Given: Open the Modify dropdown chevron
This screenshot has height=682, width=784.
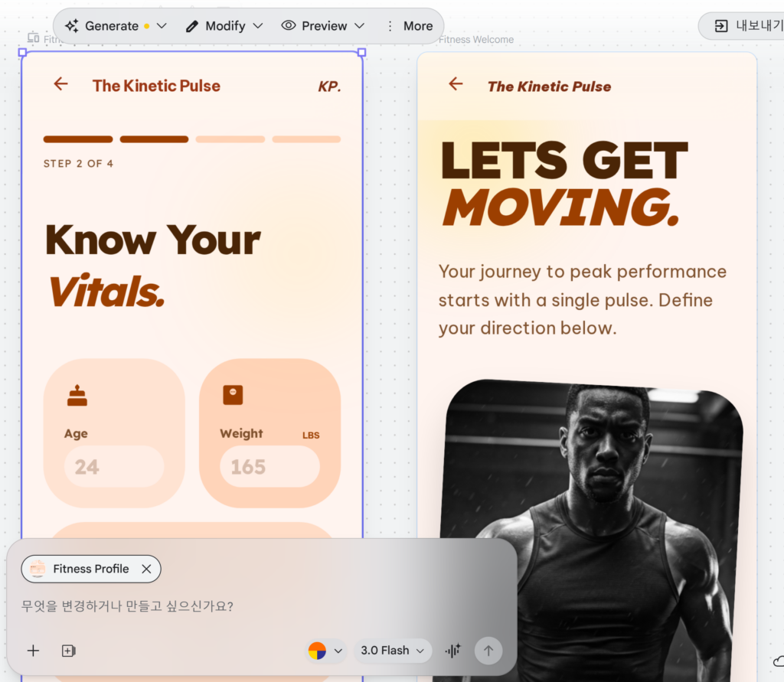Looking at the screenshot, I should point(258,25).
